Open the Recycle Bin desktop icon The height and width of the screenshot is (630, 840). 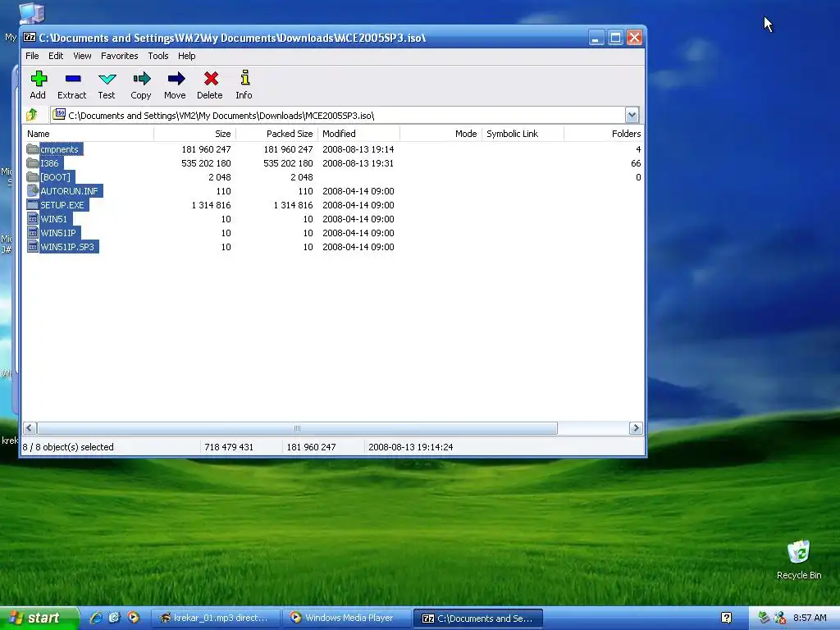(799, 552)
